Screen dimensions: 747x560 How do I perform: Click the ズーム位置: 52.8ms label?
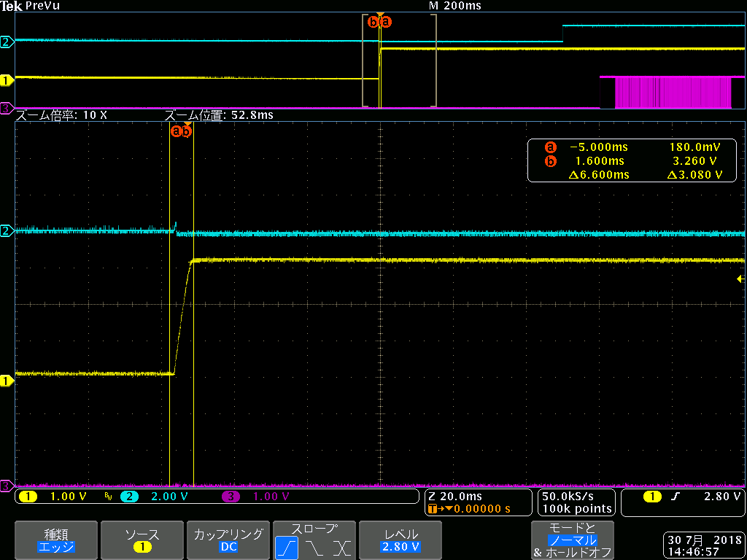(219, 116)
